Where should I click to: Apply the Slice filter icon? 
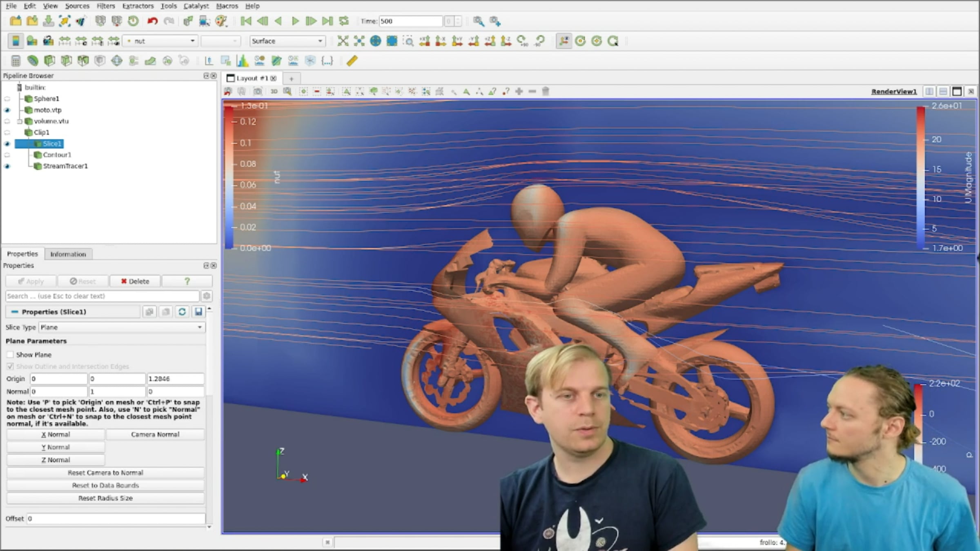[66, 61]
